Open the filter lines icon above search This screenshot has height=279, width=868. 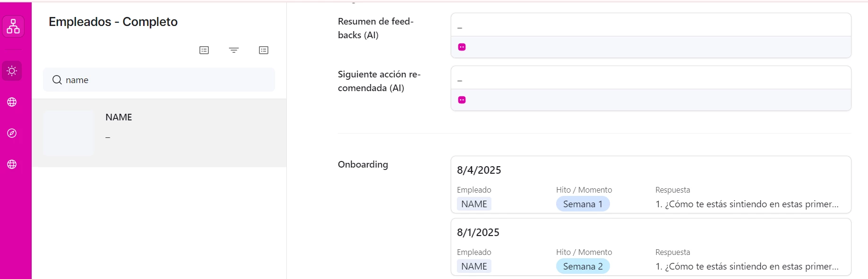pyautogui.click(x=234, y=50)
